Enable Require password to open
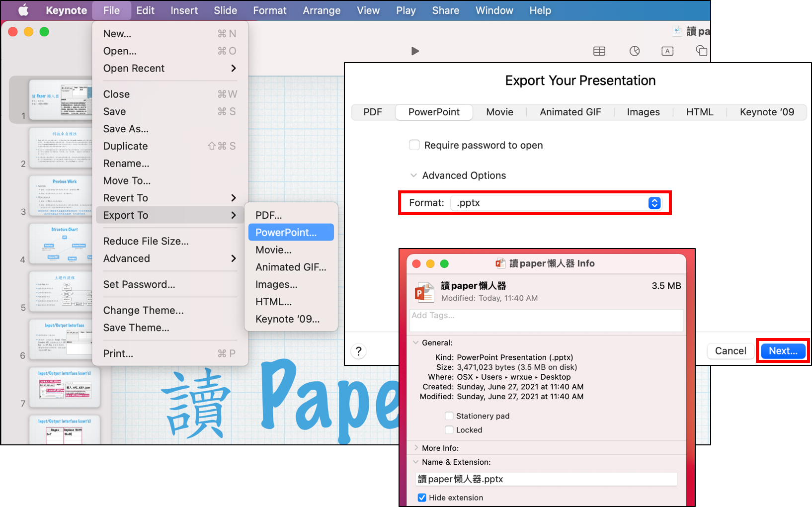Image resolution: width=812 pixels, height=507 pixels. tap(414, 145)
